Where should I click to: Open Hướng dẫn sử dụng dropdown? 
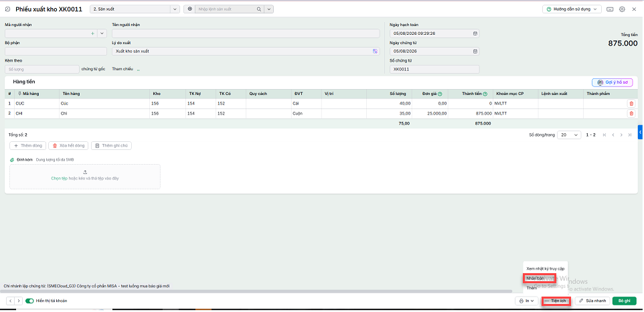pos(572,9)
